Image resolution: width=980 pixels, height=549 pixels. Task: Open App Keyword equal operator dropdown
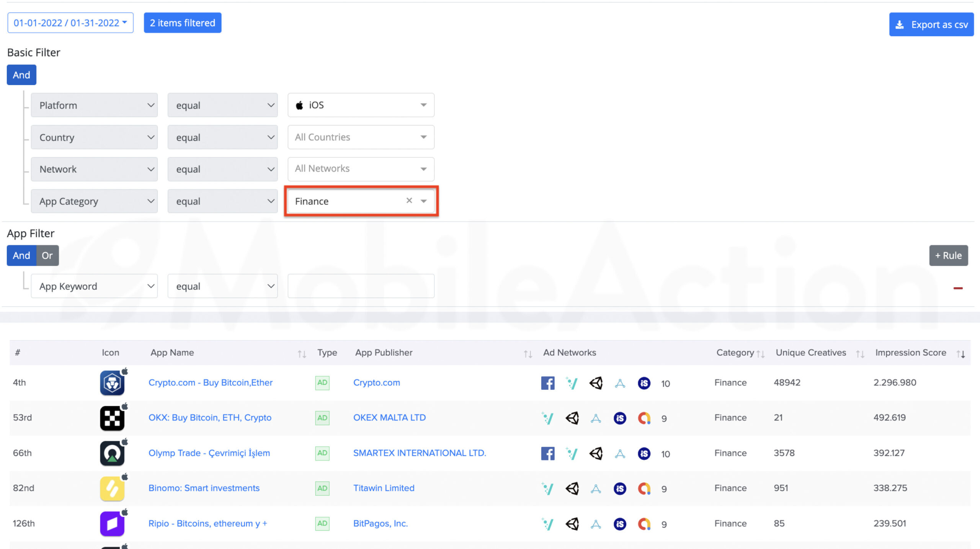tap(222, 286)
